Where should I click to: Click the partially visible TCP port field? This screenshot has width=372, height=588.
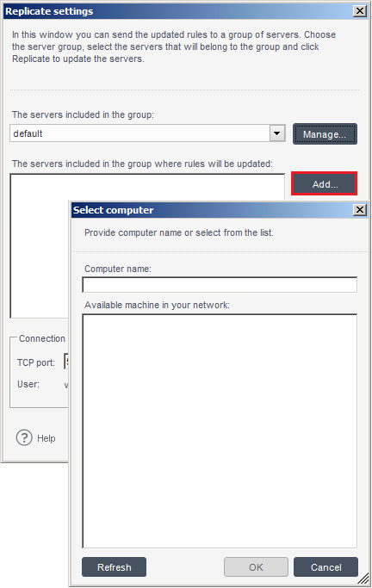click(x=66, y=362)
